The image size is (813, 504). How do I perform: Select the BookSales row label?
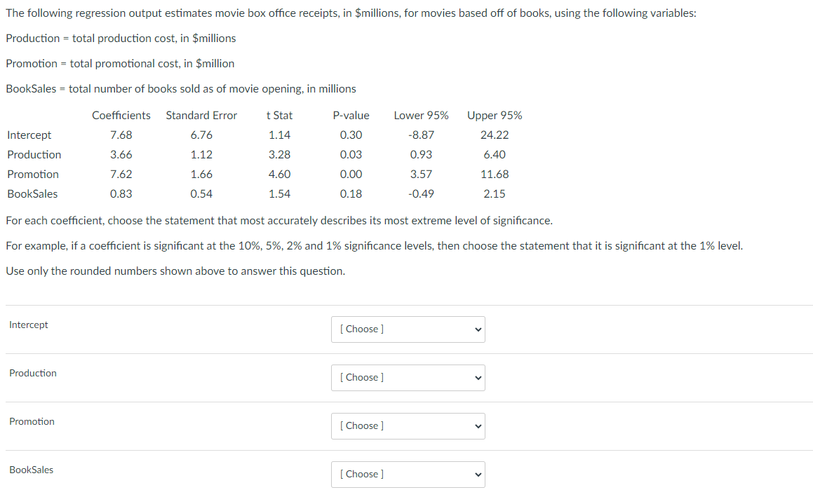tap(32, 193)
